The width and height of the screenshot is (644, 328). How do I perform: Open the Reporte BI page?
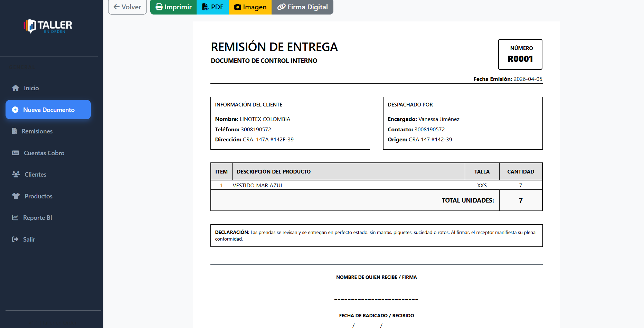(x=37, y=218)
